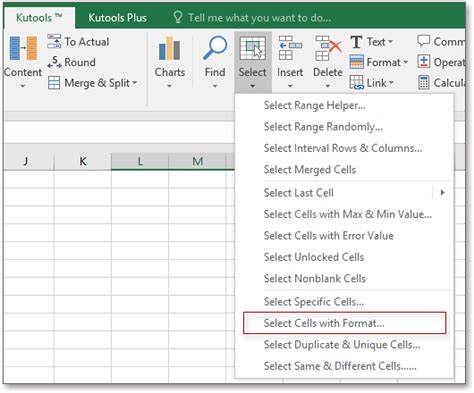Screen dimensions: 474x393
Task: Choose Select Cells with Format
Action: point(344,323)
